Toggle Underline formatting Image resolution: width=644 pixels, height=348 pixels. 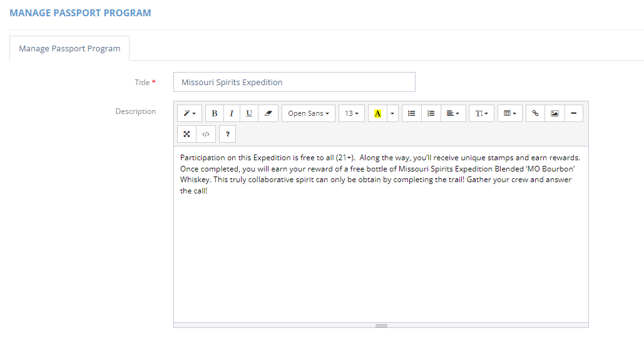tap(249, 113)
